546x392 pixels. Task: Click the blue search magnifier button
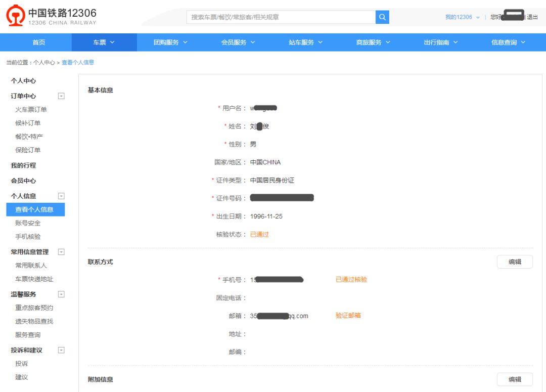tap(382, 17)
